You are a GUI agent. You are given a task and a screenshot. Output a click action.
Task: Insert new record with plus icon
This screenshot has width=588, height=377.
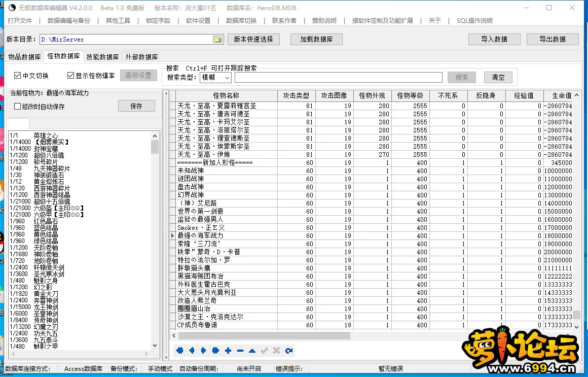pos(228,350)
